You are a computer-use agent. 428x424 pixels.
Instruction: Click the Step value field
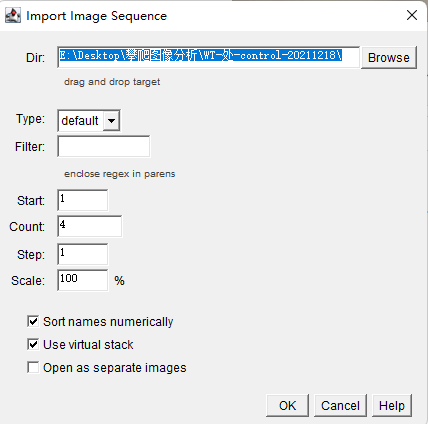(x=83, y=254)
